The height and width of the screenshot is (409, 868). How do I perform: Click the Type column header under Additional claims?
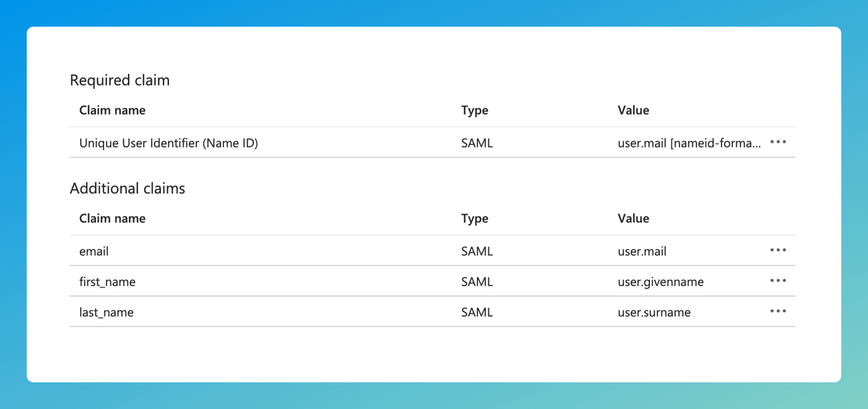pos(474,218)
